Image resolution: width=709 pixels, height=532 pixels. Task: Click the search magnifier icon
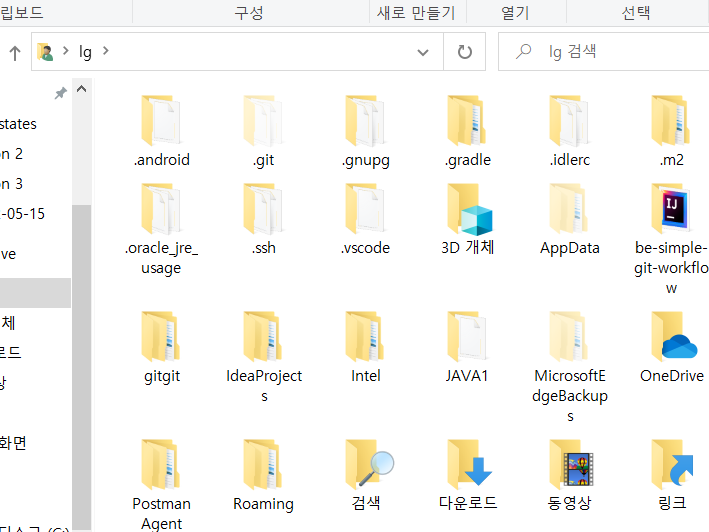point(523,52)
